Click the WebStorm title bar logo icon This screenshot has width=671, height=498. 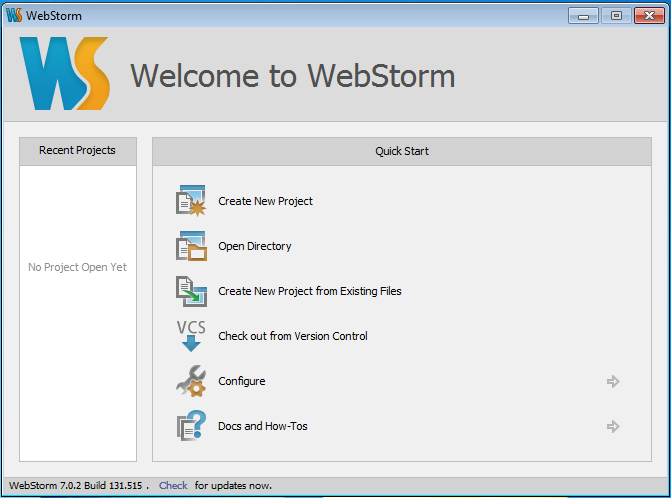pos(14,15)
